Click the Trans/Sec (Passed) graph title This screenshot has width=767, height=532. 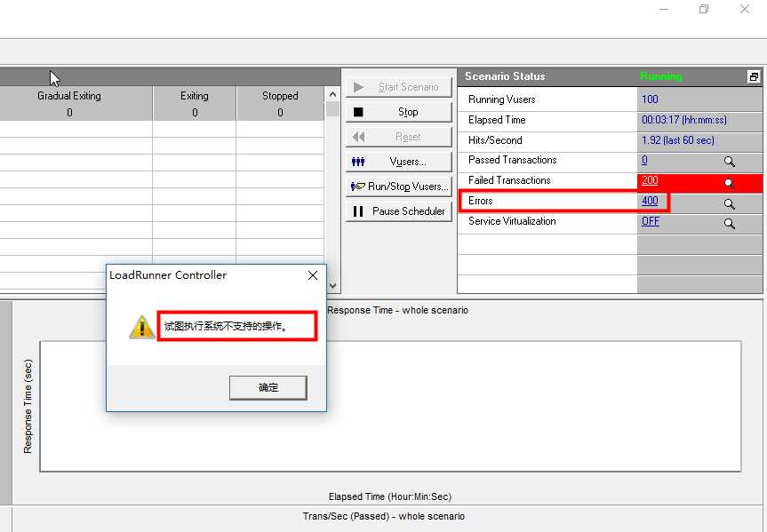(x=384, y=516)
